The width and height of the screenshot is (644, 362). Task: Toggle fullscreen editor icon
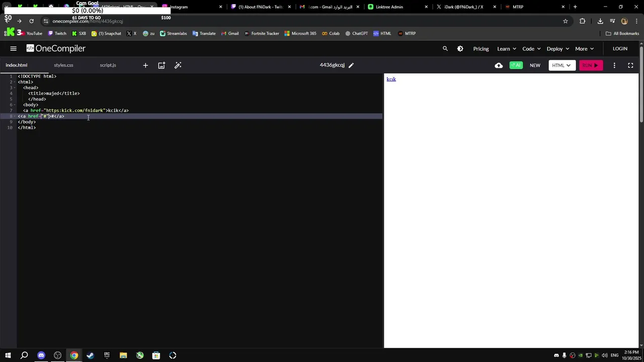(630, 65)
